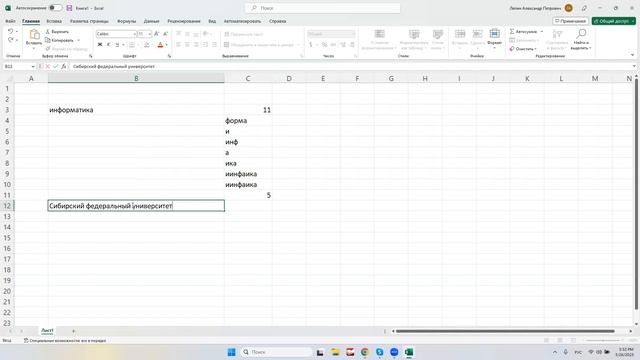Click the Excel icon in the taskbar
Image resolution: width=640 pixels, height=360 pixels.
click(x=409, y=352)
